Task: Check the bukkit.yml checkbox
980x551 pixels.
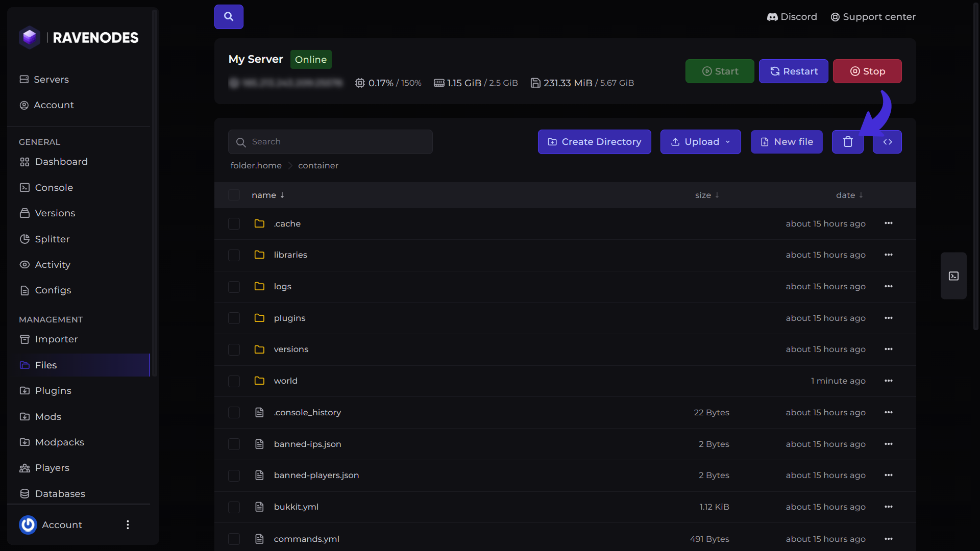Action: 234,507
